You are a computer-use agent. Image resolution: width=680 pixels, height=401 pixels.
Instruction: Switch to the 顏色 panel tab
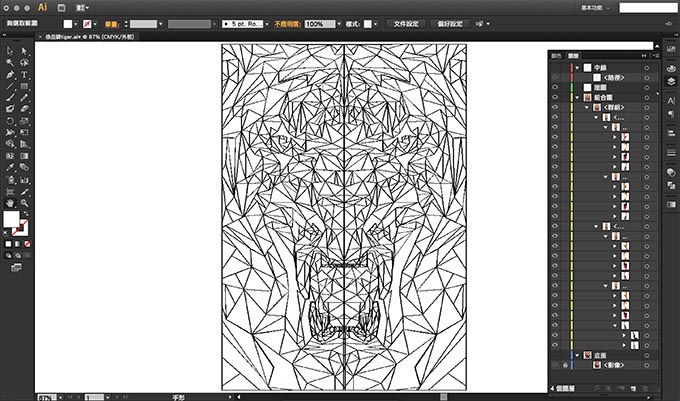click(x=556, y=55)
